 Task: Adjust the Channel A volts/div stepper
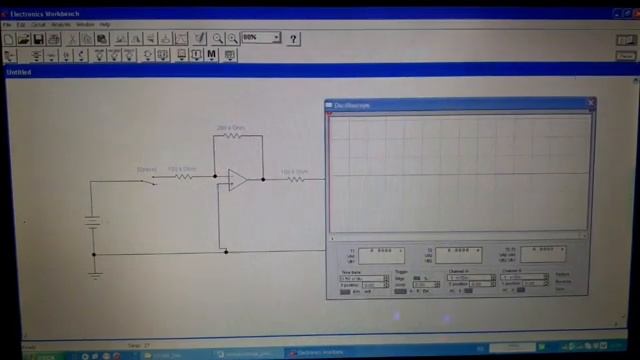click(493, 278)
